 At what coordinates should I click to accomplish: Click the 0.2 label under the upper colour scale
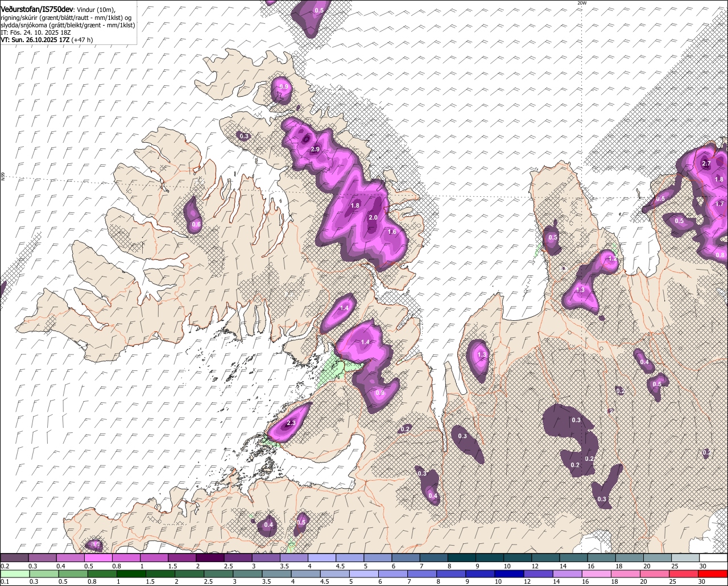pos(5,566)
